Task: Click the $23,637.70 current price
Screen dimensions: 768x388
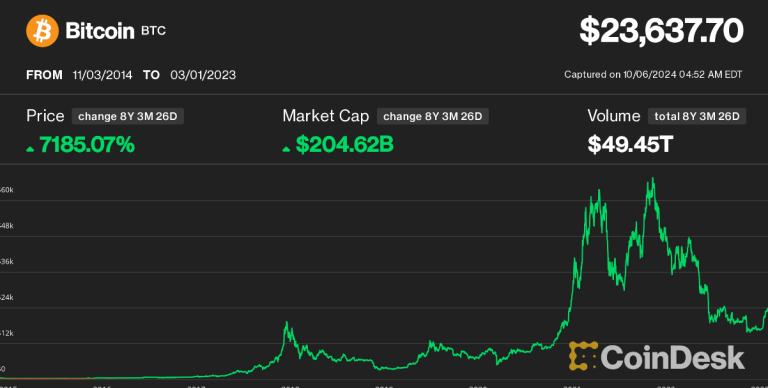Action: (661, 30)
